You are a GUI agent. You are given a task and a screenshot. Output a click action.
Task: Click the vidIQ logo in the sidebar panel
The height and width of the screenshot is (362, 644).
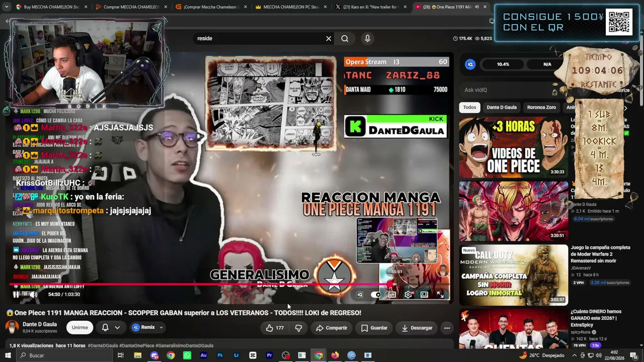[x=470, y=64]
